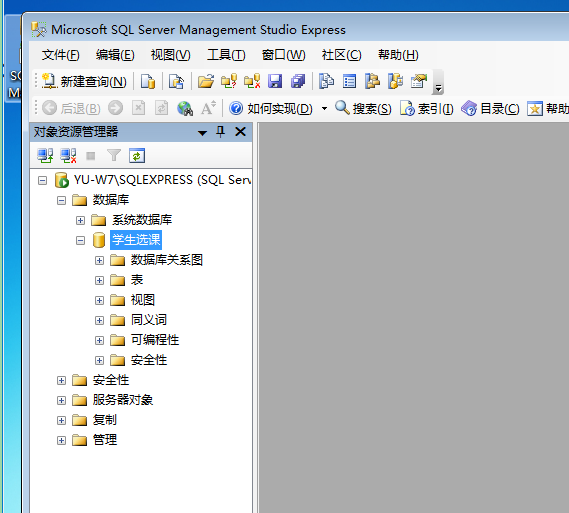Expand the 系统数据库 folder

pos(80,220)
